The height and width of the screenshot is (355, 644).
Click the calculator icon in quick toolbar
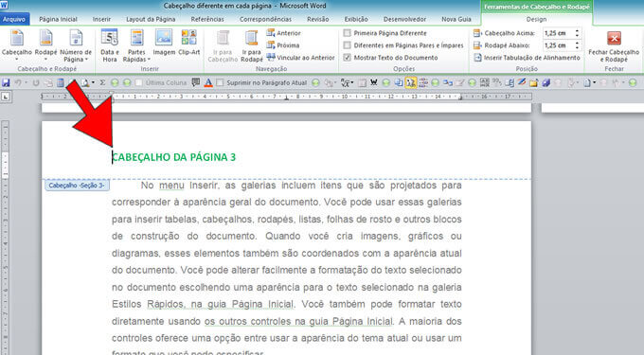click(x=61, y=83)
